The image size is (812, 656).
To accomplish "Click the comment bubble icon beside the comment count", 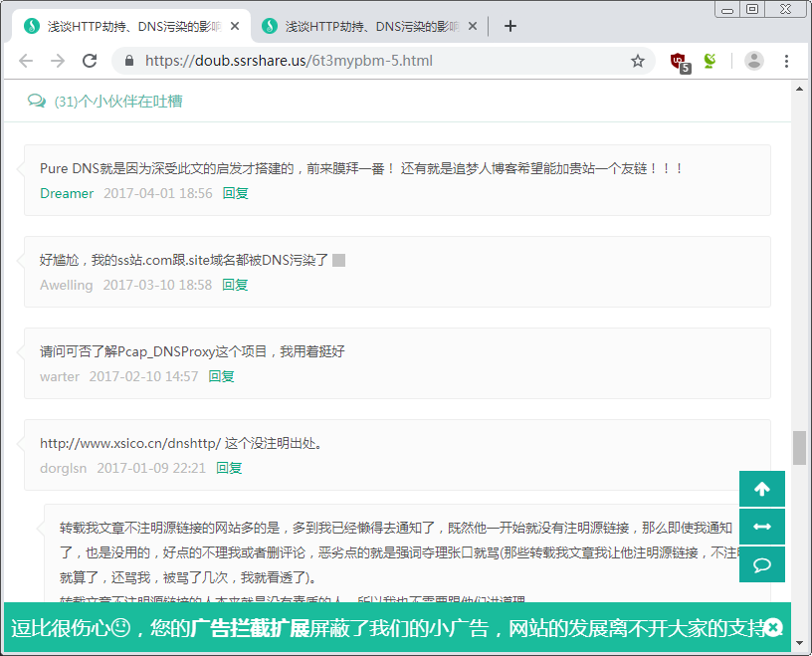I will click(x=38, y=102).
